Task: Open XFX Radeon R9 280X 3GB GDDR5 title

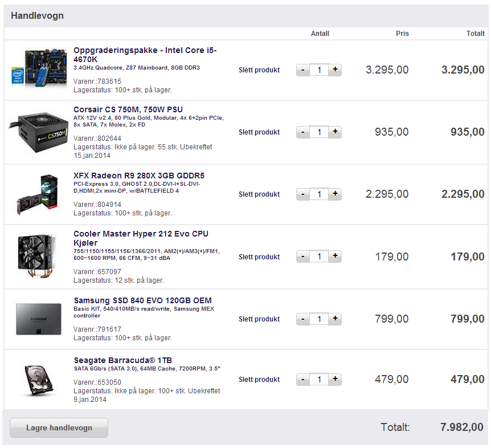Action: [x=139, y=176]
